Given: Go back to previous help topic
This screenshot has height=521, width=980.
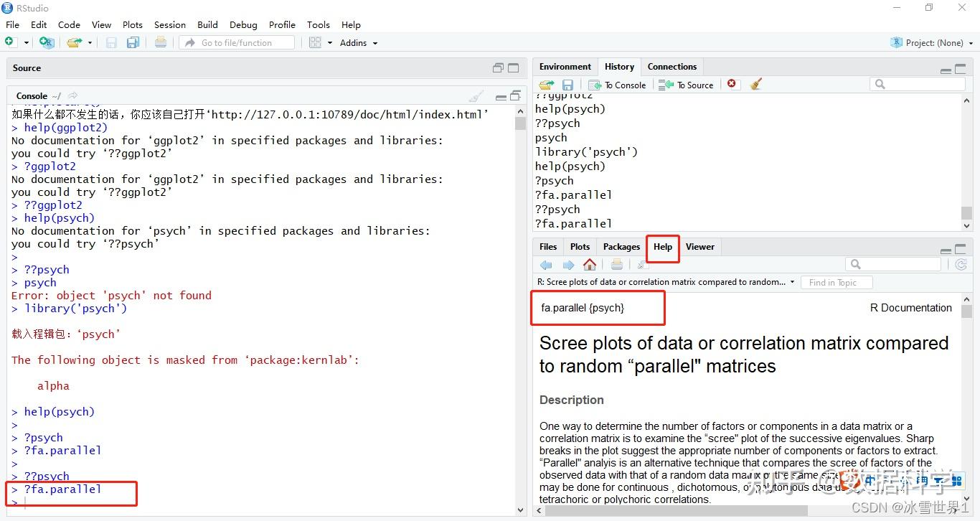Looking at the screenshot, I should 547,265.
